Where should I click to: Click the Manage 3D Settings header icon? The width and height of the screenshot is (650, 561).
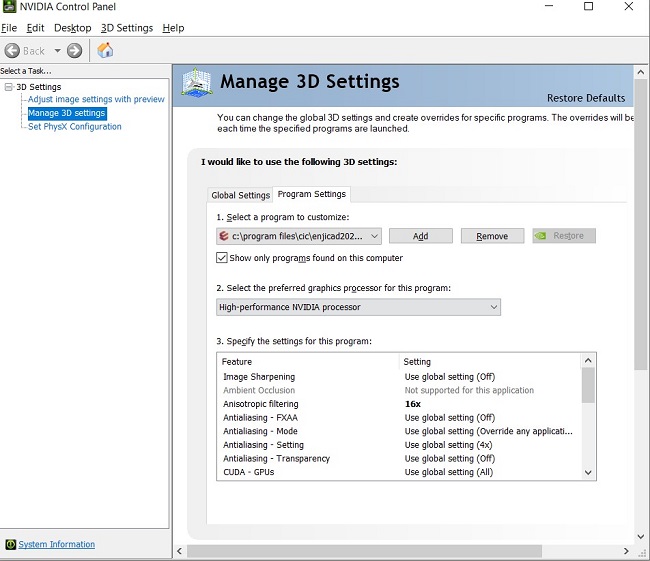click(x=197, y=83)
